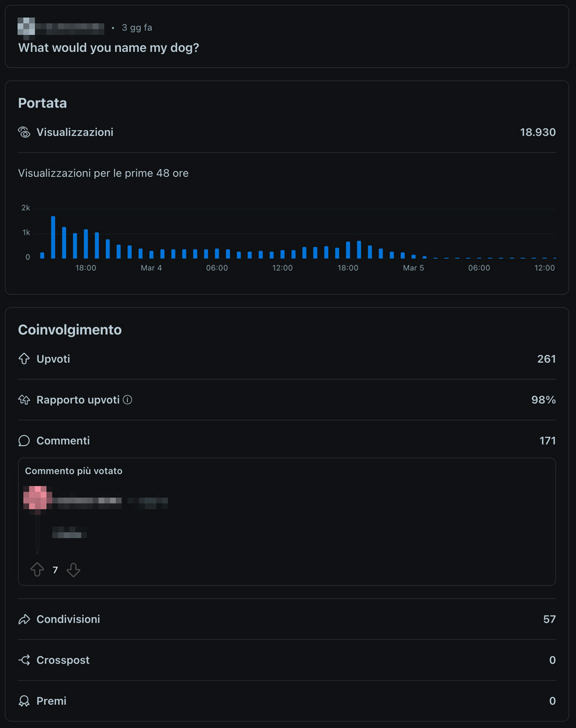This screenshot has height=728, width=576.
Task: Click the blurred post author avatar
Action: click(x=26, y=27)
